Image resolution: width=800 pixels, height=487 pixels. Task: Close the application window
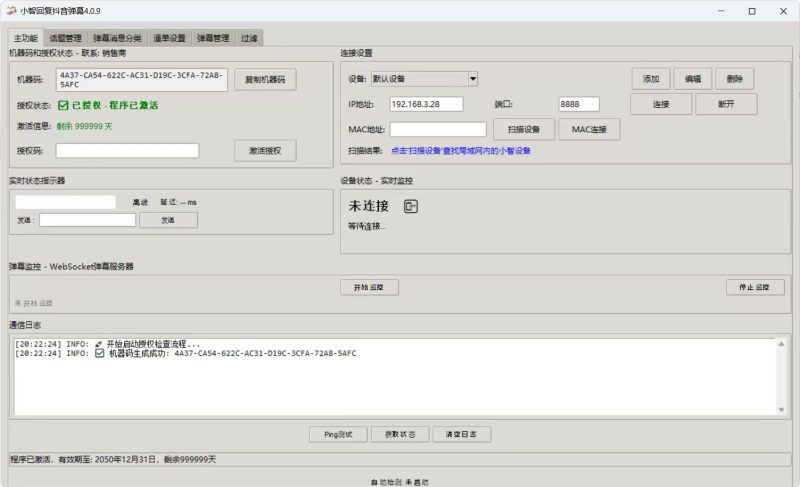[x=784, y=11]
